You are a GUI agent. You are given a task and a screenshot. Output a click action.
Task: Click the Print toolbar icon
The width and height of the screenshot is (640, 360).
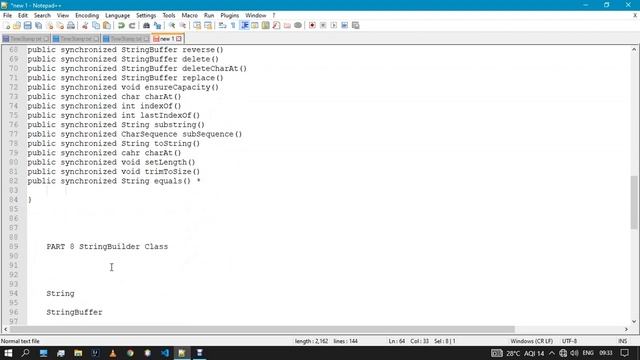pyautogui.click(x=71, y=25)
